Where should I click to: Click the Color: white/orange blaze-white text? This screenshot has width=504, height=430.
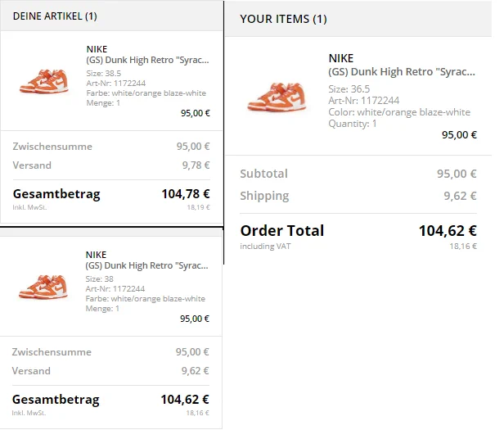pyautogui.click(x=399, y=112)
